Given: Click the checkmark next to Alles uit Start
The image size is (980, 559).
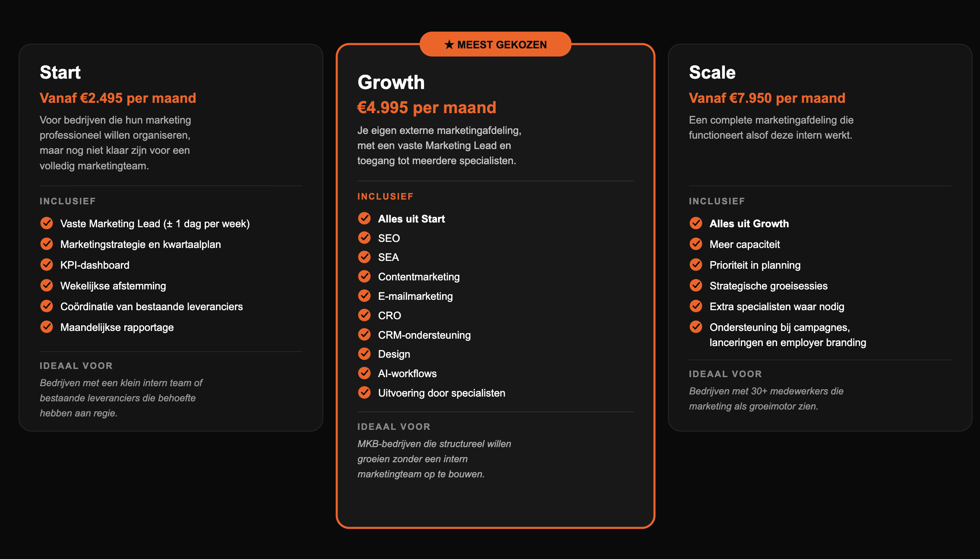Looking at the screenshot, I should pos(364,218).
